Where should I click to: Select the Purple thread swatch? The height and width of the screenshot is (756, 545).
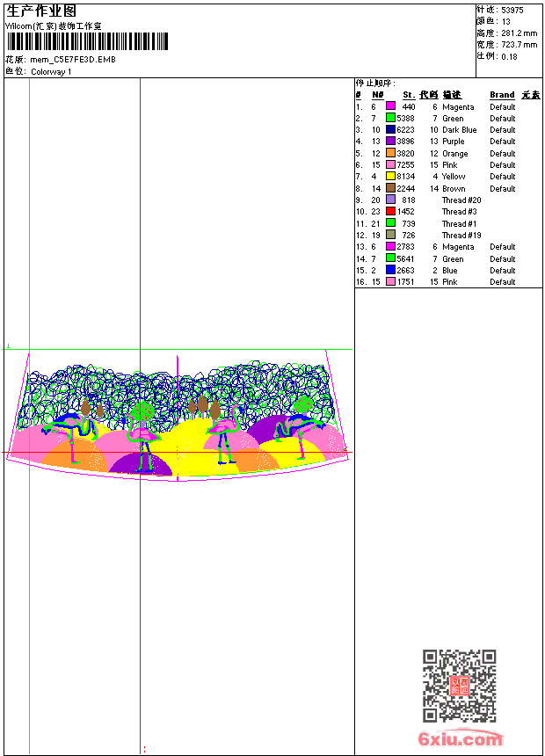390,142
